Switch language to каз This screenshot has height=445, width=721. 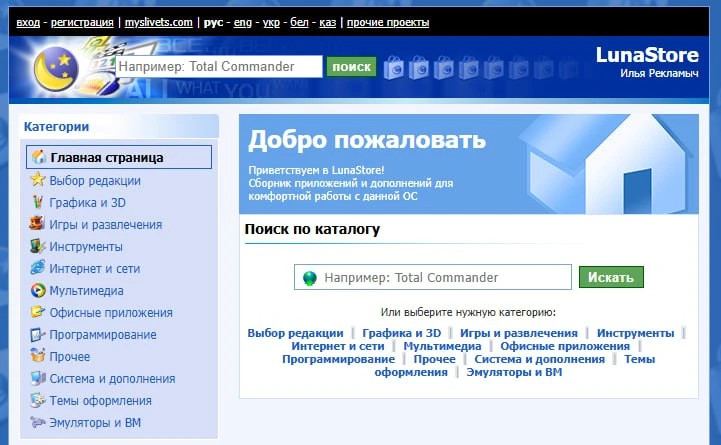tap(327, 22)
